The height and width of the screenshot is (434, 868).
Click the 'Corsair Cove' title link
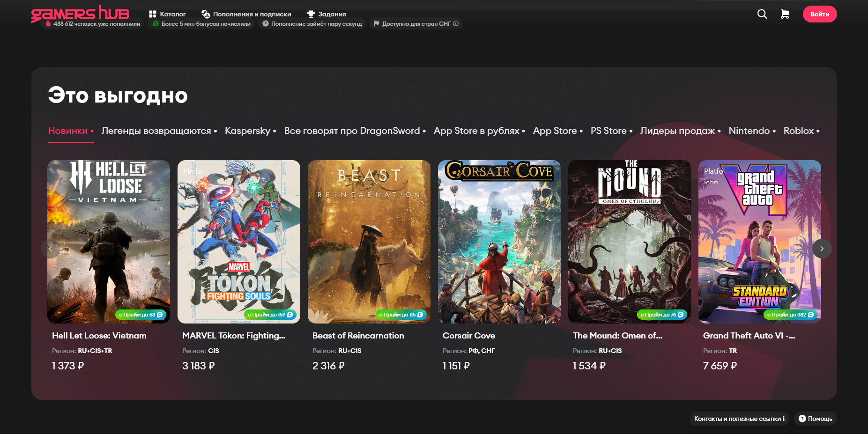coord(469,336)
